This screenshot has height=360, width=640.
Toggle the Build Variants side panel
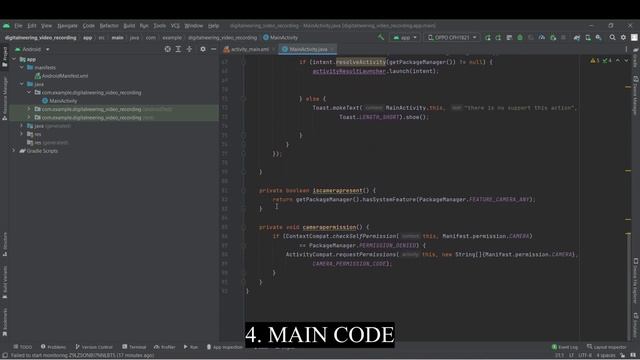[x=4, y=282]
